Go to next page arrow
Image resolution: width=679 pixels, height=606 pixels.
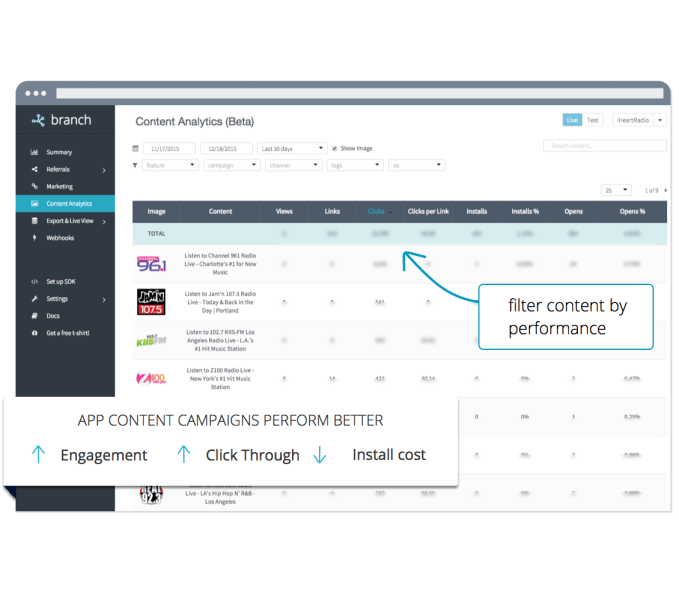(665, 190)
